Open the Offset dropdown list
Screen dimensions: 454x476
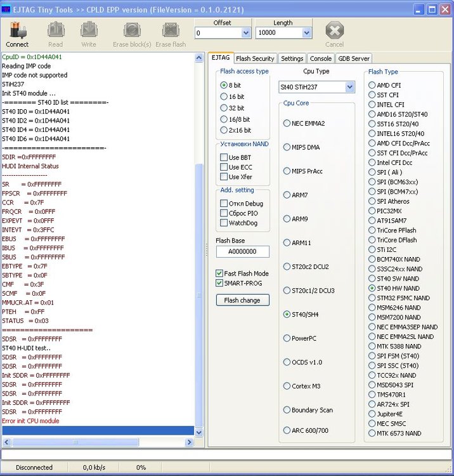[245, 33]
